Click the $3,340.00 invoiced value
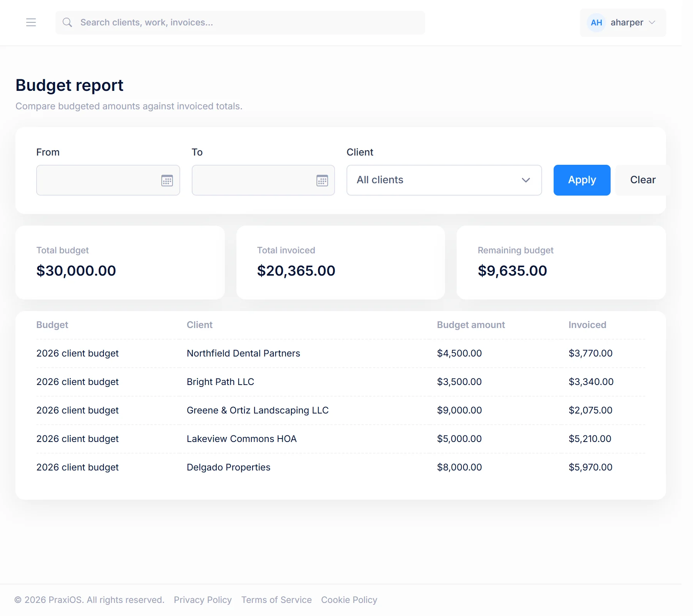693x616 pixels. [x=591, y=382]
